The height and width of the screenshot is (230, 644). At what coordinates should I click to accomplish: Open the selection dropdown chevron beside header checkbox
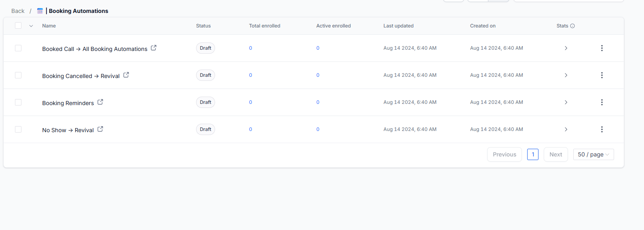click(x=31, y=26)
